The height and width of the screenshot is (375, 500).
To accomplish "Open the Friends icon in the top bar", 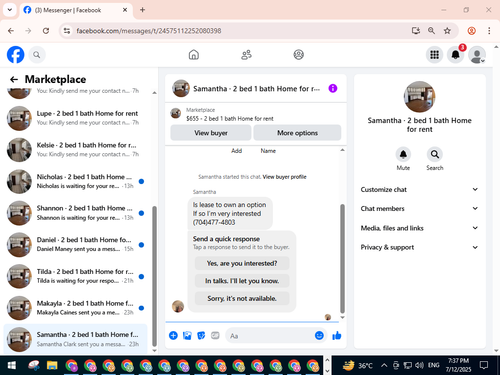I will pyautogui.click(x=246, y=55).
